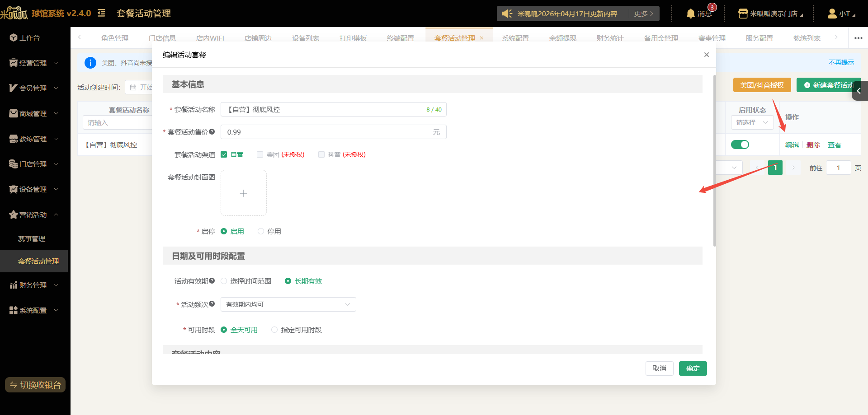
Task: Click the 取消 button
Action: pyautogui.click(x=660, y=368)
